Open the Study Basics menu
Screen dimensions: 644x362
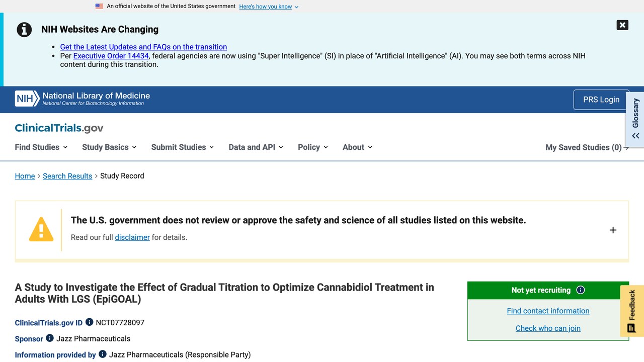coord(109,147)
